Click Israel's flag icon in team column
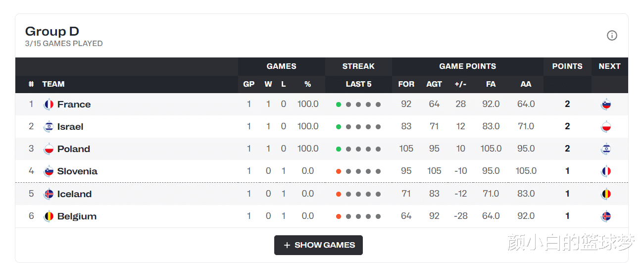Viewport: 644px width, 263px height. tap(49, 127)
